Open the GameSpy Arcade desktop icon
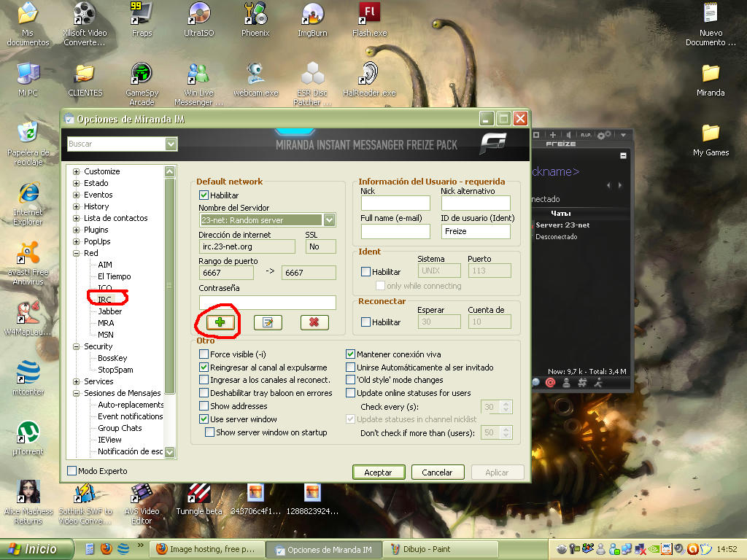The height and width of the screenshot is (560, 747). pos(142,84)
